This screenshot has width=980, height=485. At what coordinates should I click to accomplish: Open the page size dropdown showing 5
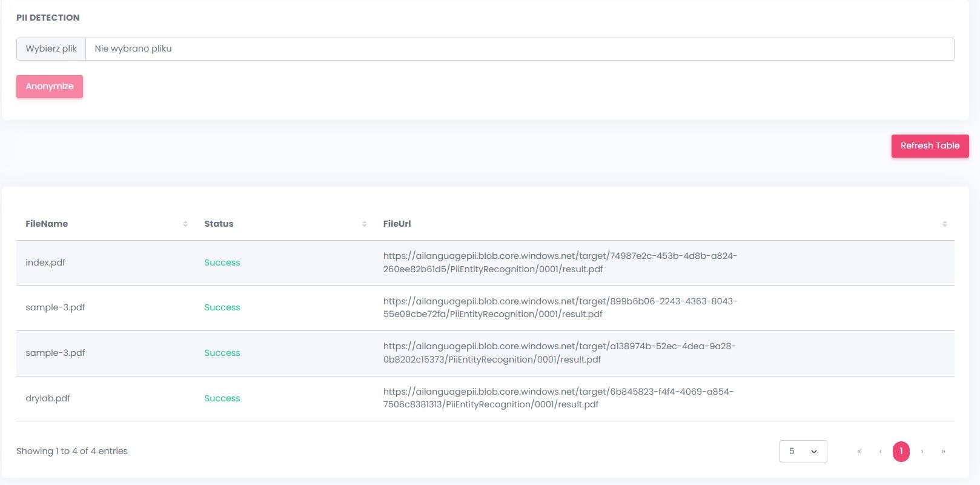pos(803,452)
